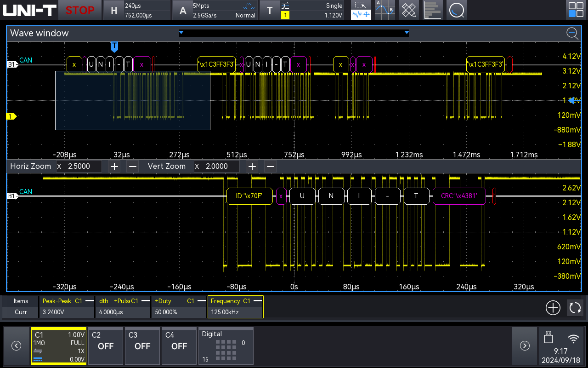
Task: Click the ruler and pencil measure icon
Action: click(408, 10)
